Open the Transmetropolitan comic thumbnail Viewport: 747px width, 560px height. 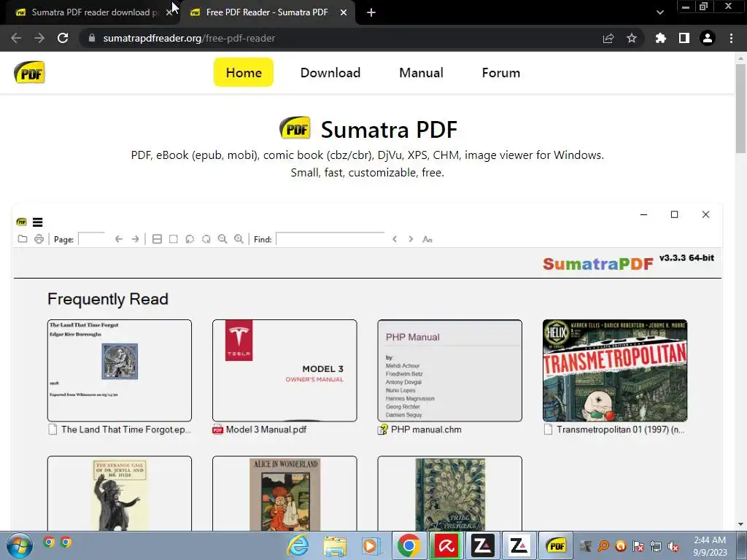615,370
